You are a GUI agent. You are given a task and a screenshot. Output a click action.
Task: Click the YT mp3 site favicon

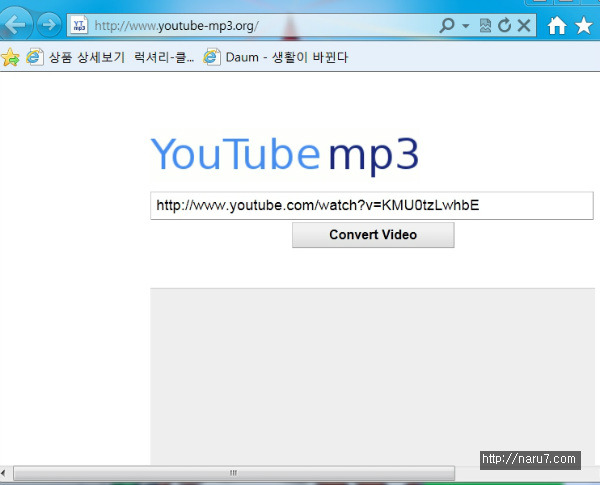coord(79,25)
